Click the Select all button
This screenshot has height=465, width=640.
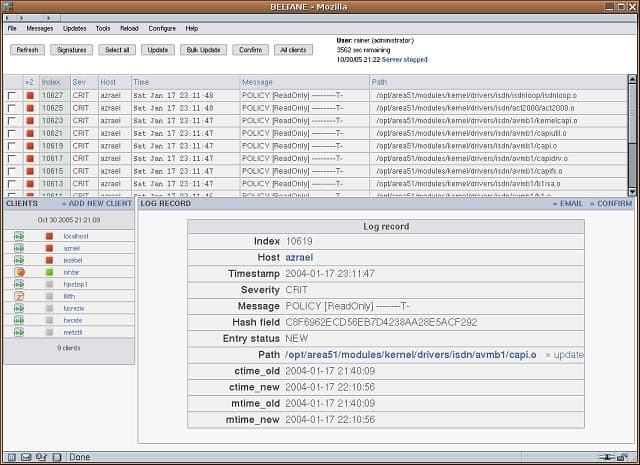117,50
